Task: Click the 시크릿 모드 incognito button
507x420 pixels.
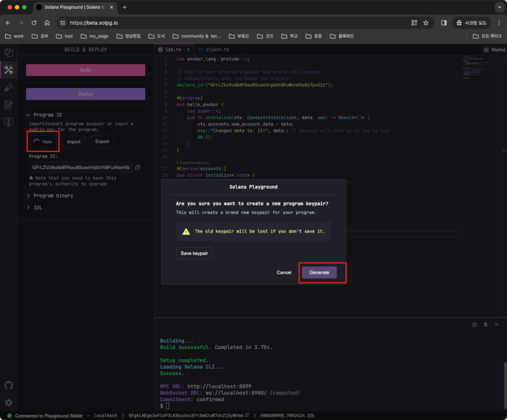Action: click(x=472, y=23)
